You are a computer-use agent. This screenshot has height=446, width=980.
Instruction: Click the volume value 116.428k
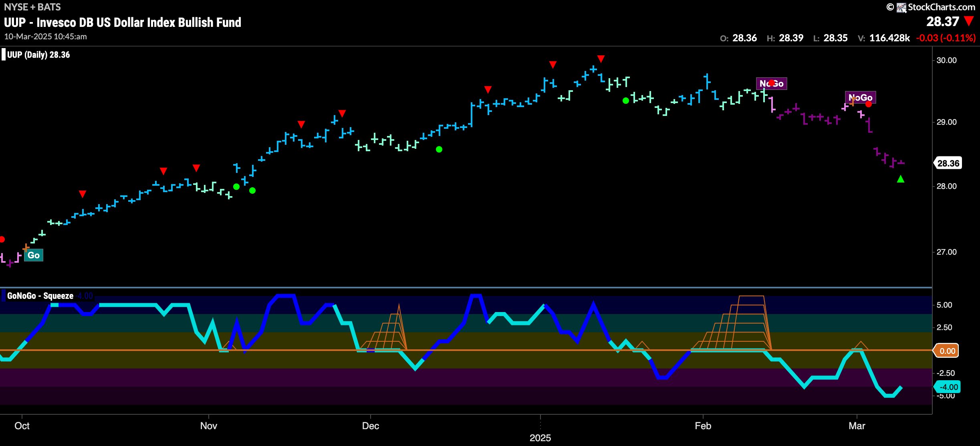click(889, 38)
